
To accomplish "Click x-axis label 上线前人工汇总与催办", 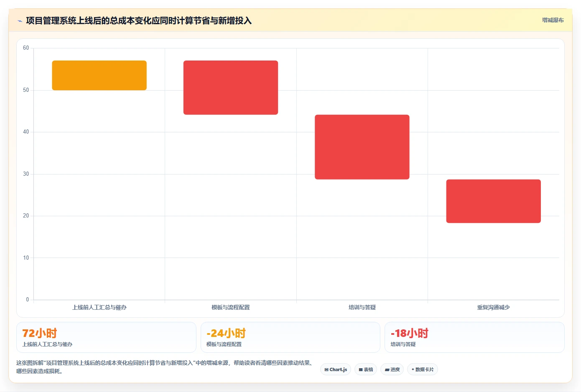I will (x=99, y=307).
